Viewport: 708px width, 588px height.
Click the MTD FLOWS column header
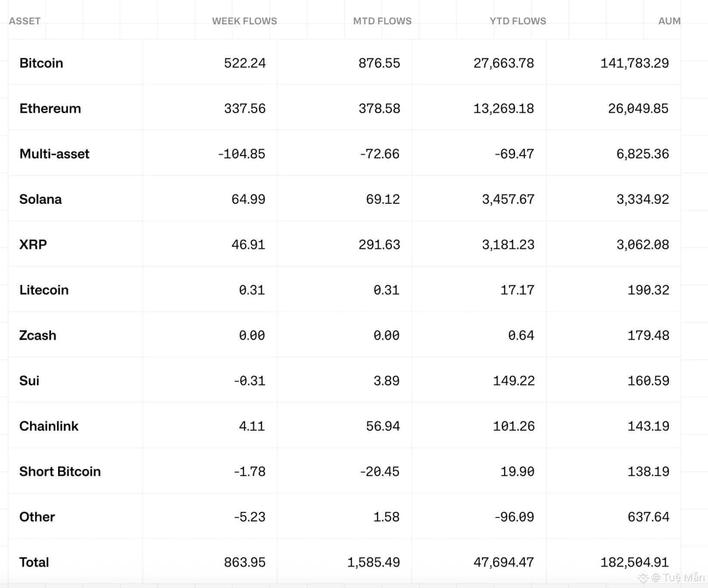[382, 21]
